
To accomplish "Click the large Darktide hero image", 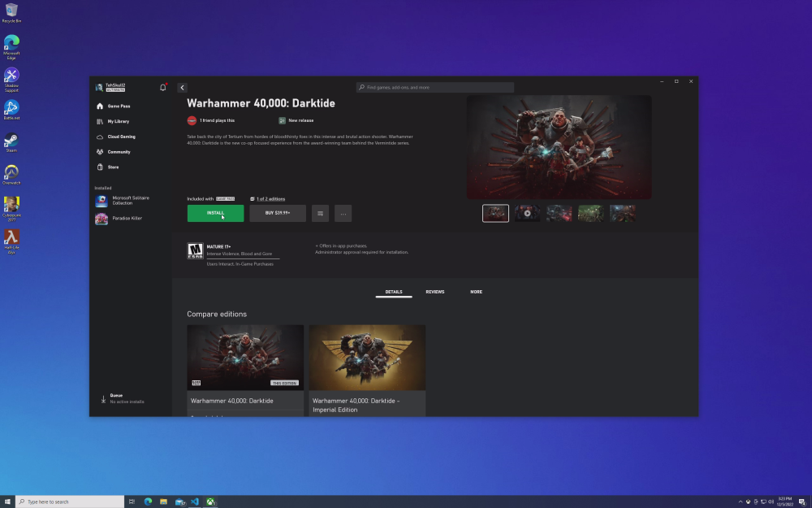I will pos(559,147).
